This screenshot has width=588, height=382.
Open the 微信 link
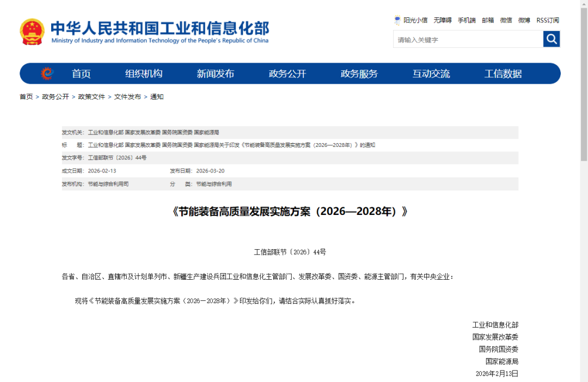pos(506,20)
